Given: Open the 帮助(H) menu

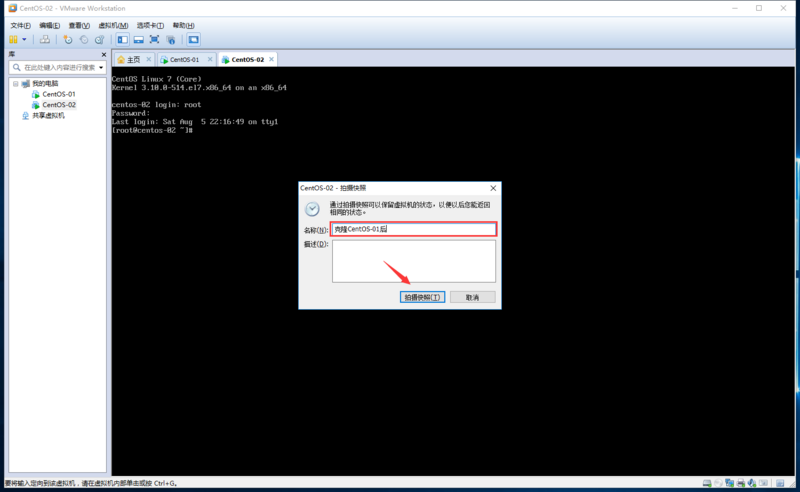Looking at the screenshot, I should click(183, 26).
